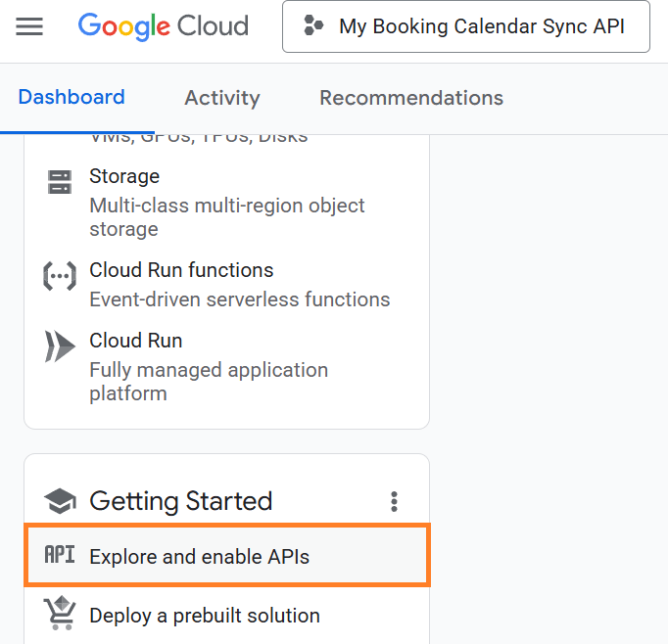Open the Recommendations tab

[x=411, y=98]
